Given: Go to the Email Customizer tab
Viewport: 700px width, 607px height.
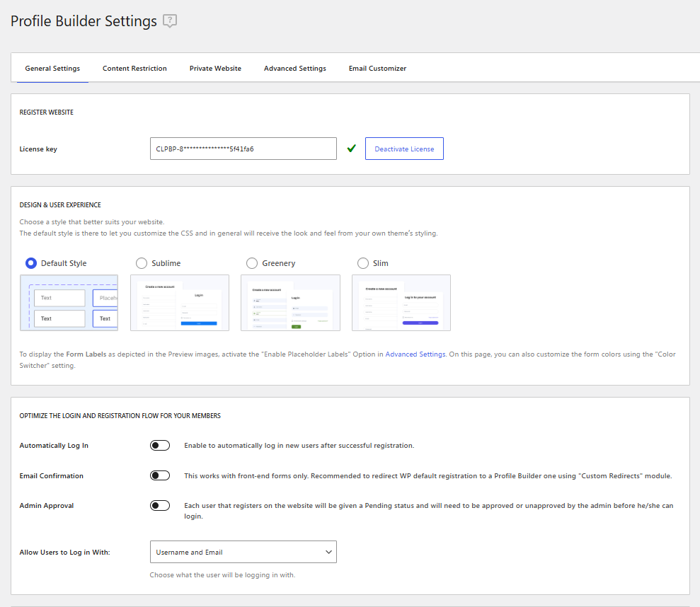Looking at the screenshot, I should click(x=377, y=69).
